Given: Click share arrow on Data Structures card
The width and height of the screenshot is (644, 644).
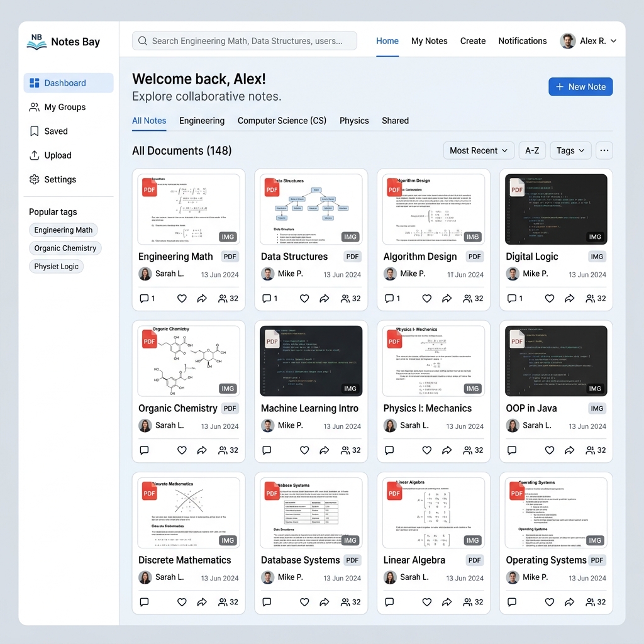Looking at the screenshot, I should pyautogui.click(x=325, y=299).
